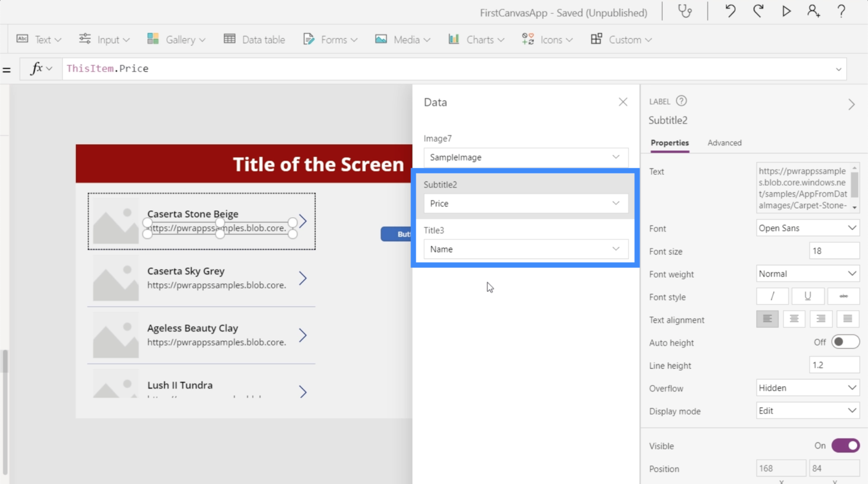Open the Share user icon

(x=814, y=11)
